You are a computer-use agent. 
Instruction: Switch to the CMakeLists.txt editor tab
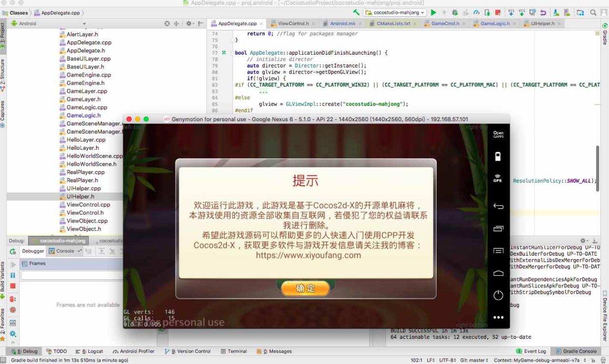[x=393, y=23]
